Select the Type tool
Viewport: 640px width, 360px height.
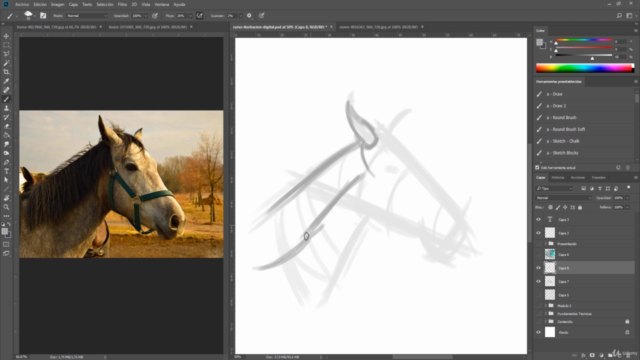pos(7,171)
